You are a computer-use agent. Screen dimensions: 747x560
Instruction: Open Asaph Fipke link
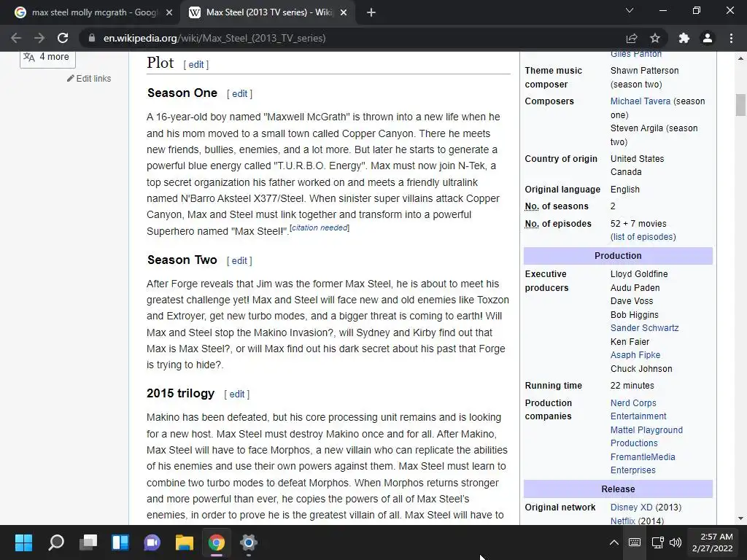pyautogui.click(x=635, y=355)
